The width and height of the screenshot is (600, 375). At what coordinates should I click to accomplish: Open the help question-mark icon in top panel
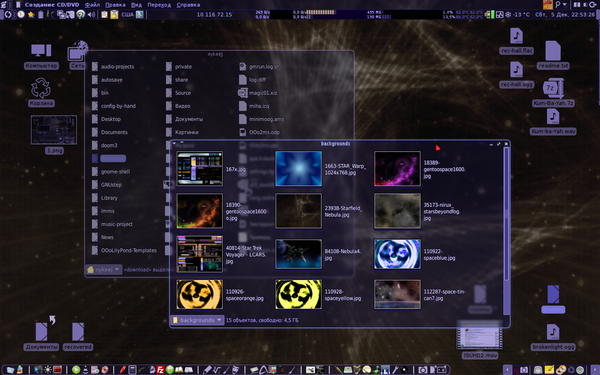[80, 15]
